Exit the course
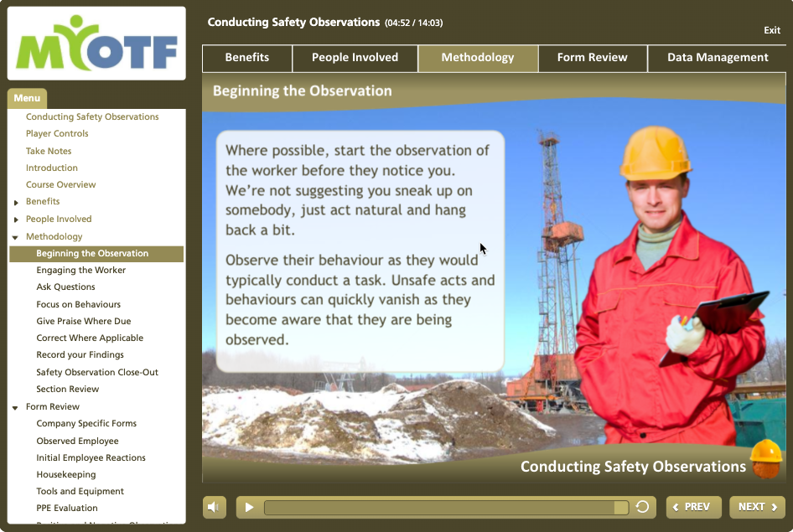The image size is (793, 532). (x=772, y=30)
